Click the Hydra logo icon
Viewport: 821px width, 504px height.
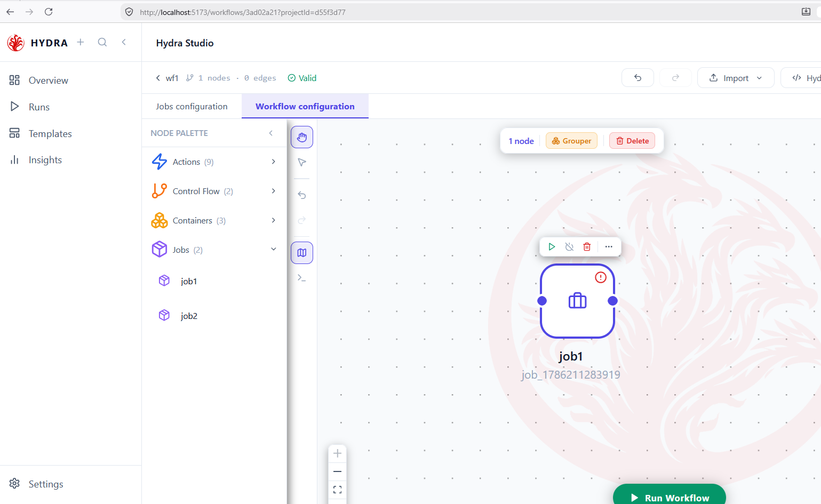coord(16,43)
